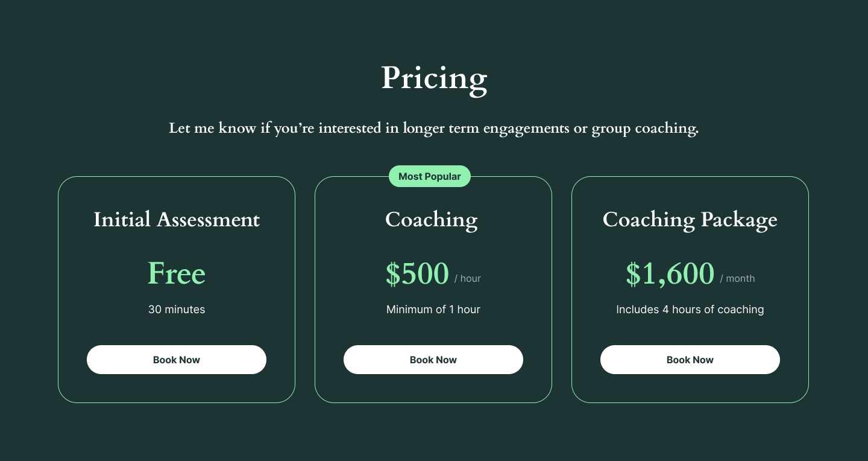Click the Pricing heading
Screen dimensions: 868x461
(x=434, y=78)
